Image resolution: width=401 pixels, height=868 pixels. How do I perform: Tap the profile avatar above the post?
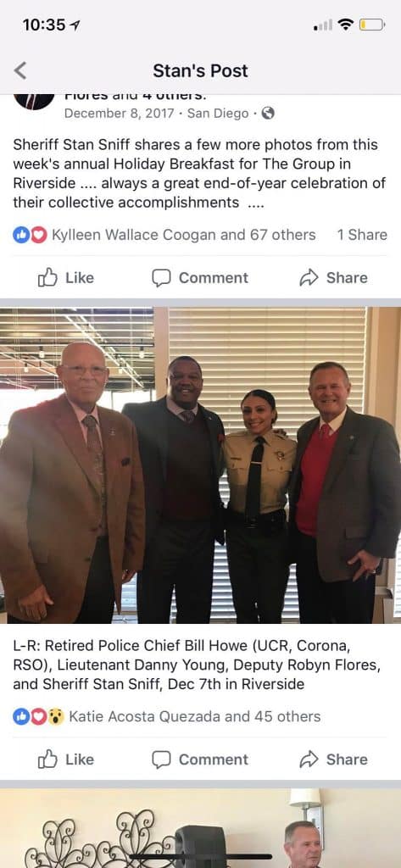[35, 102]
